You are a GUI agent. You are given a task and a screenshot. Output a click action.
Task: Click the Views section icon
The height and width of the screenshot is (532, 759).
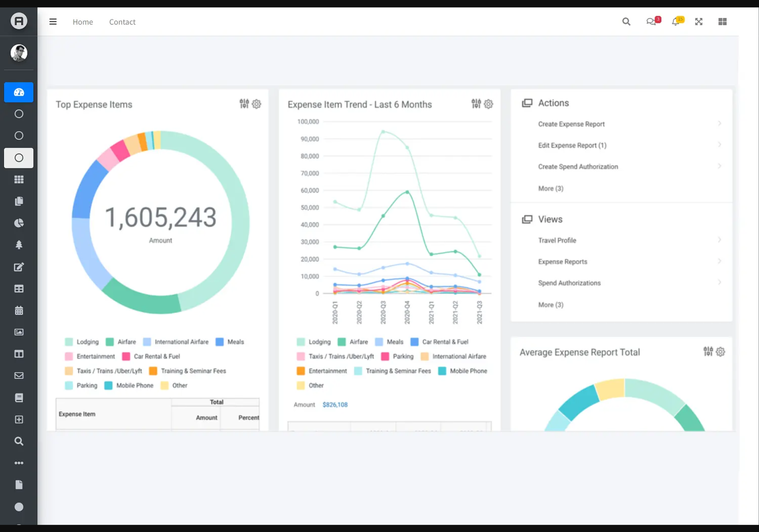click(527, 220)
